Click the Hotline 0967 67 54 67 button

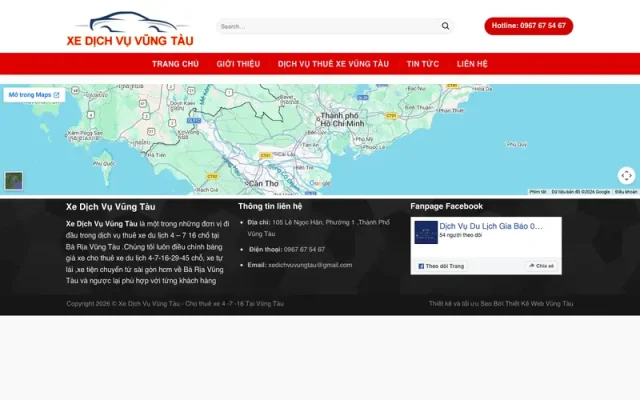coord(529,26)
